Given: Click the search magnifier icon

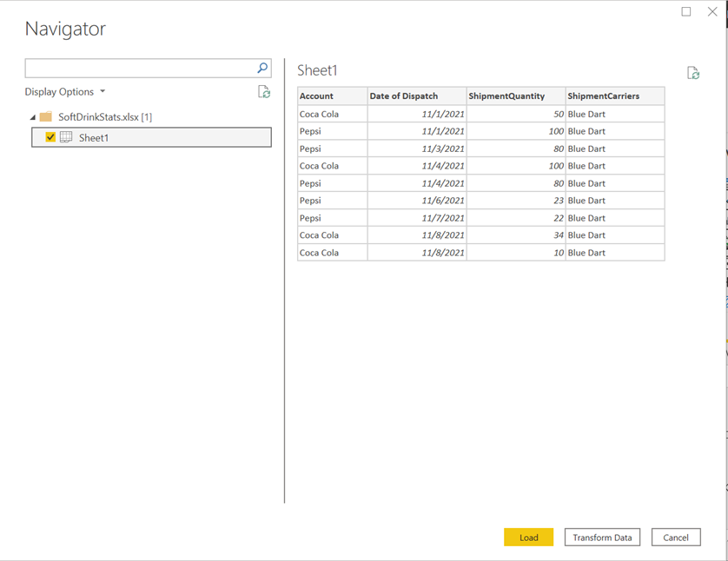Looking at the screenshot, I should point(261,67).
